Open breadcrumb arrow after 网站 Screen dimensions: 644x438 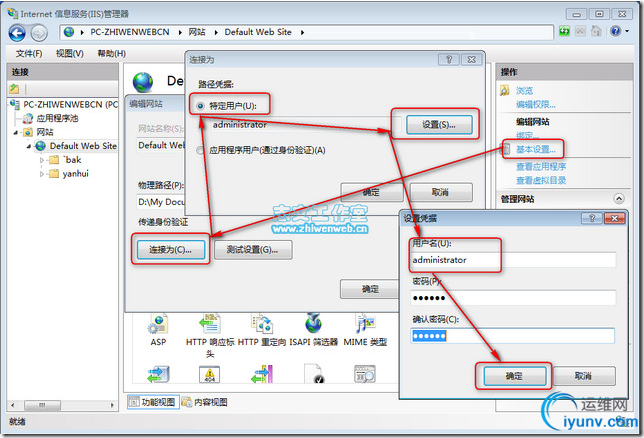point(216,32)
